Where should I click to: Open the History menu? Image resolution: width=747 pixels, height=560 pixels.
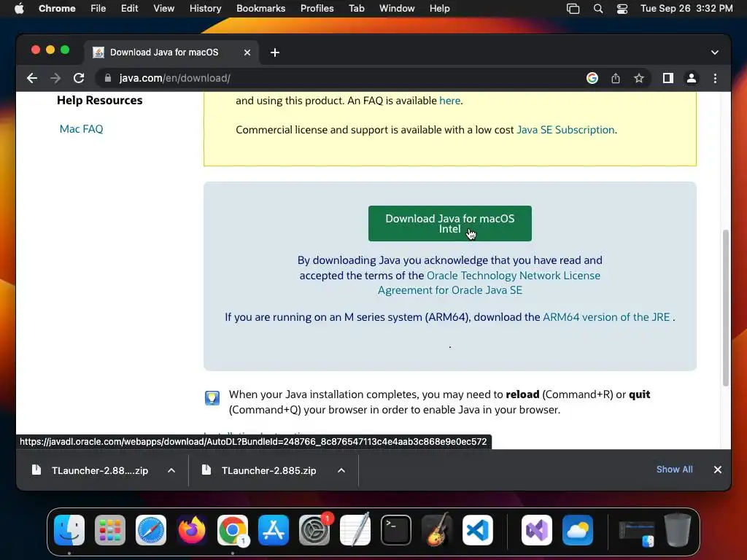point(205,9)
